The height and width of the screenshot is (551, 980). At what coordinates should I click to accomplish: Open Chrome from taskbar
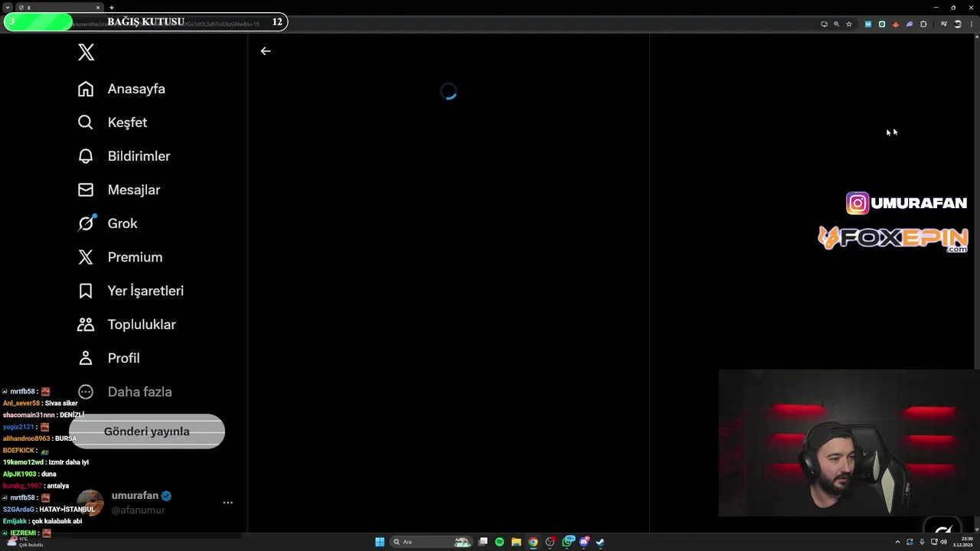(533, 542)
